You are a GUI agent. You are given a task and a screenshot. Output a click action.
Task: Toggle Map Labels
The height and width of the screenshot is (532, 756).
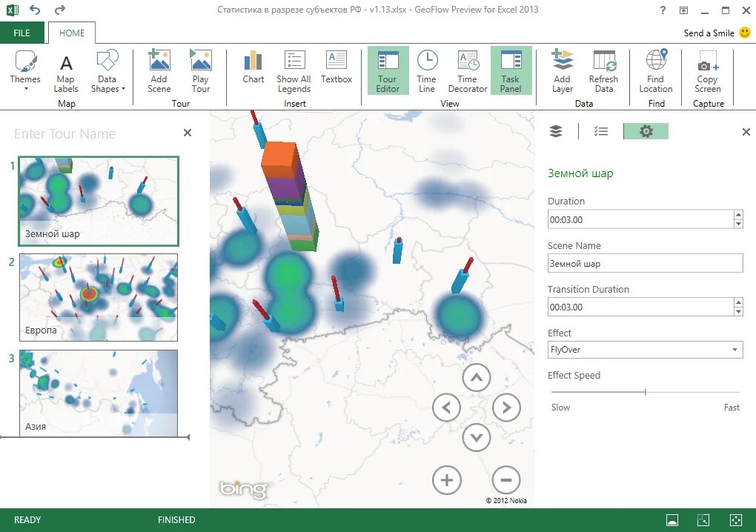[65, 73]
